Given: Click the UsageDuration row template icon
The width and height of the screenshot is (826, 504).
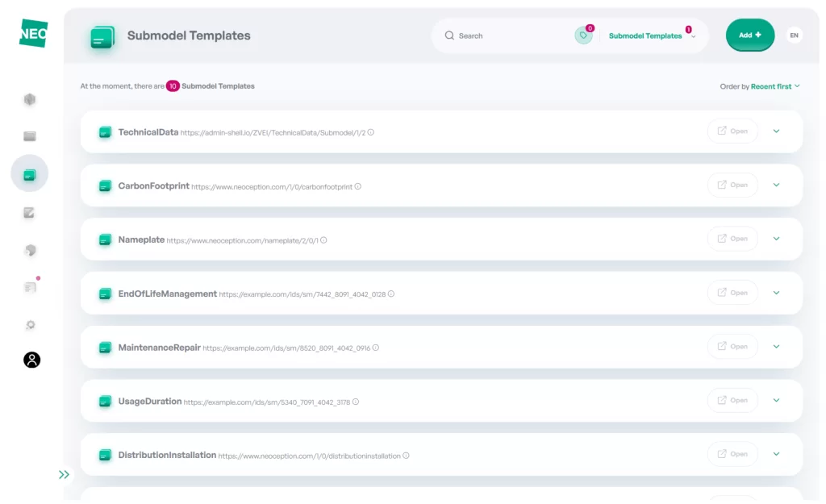Looking at the screenshot, I should coord(105,402).
